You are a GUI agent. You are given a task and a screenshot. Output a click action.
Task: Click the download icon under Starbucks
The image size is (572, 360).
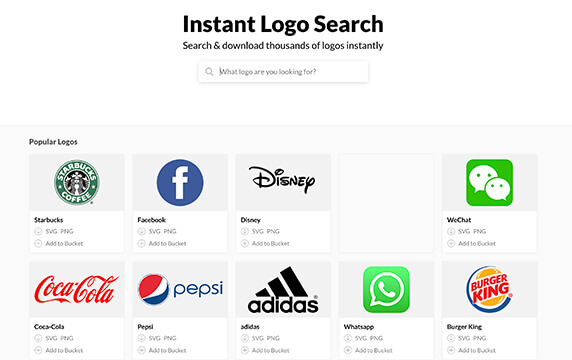coord(38,231)
